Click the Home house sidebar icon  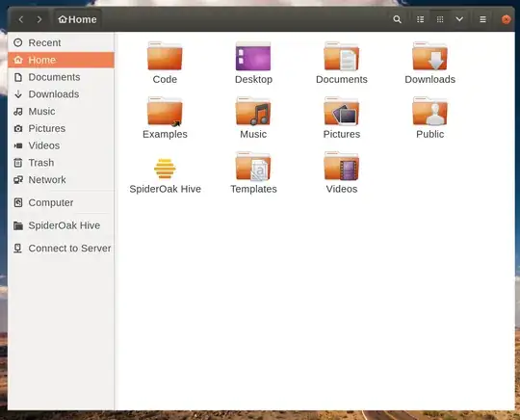pos(18,60)
